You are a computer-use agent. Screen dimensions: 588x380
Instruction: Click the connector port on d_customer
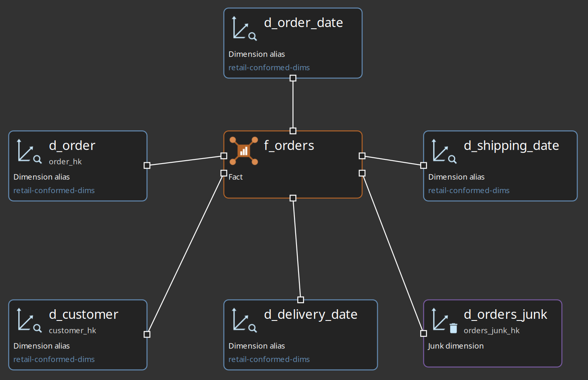[147, 334]
